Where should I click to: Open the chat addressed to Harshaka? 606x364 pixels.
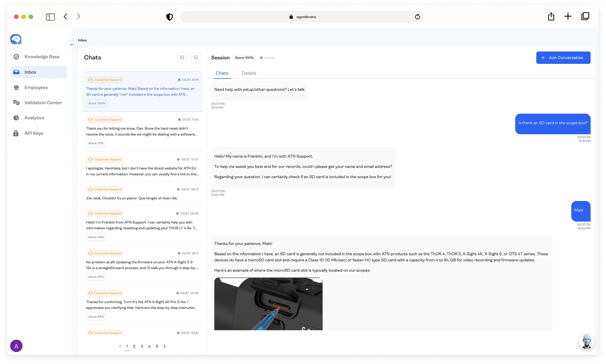[x=142, y=167]
